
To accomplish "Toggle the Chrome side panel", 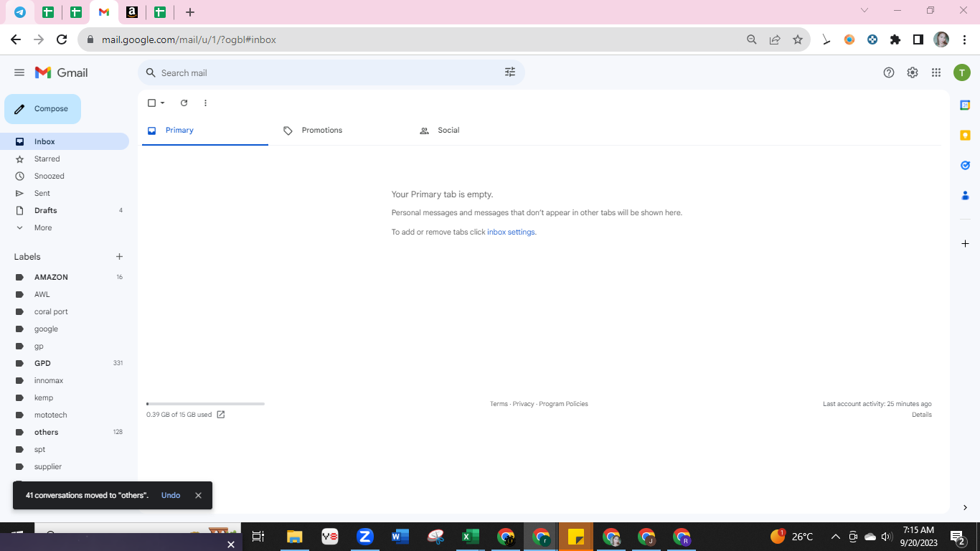I will tap(918, 40).
